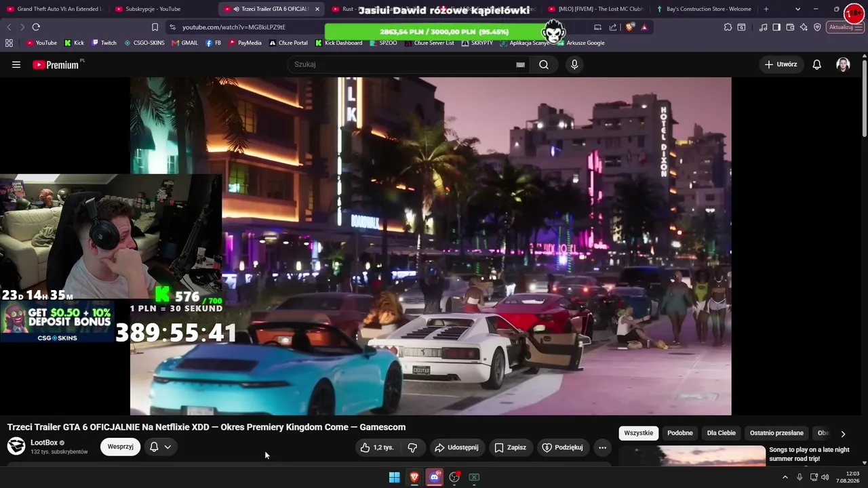Open the LootBox channel name link

click(44, 443)
